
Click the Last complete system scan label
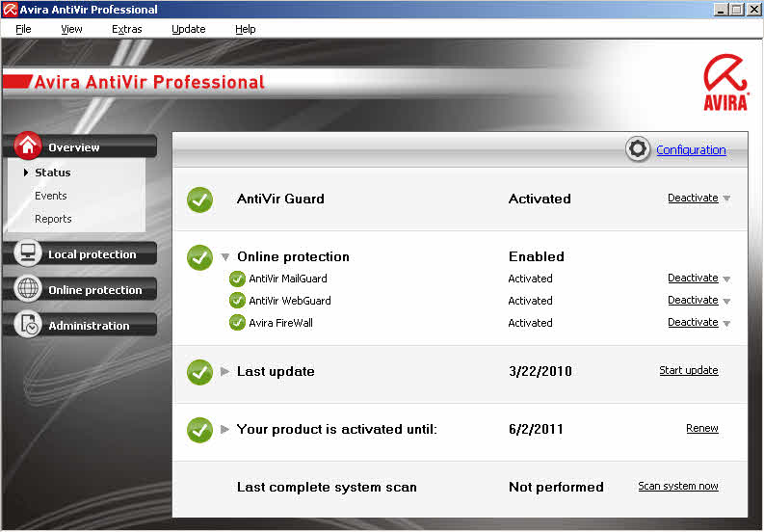[x=327, y=487]
